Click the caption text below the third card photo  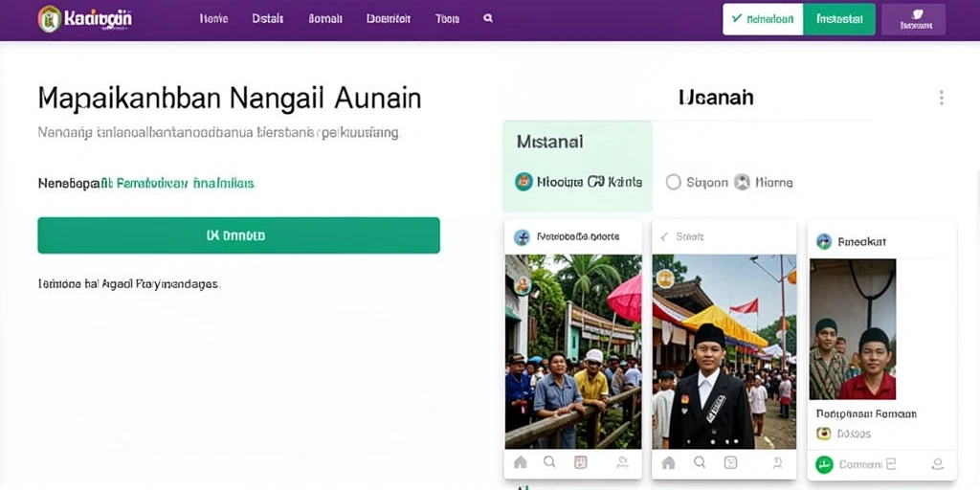coord(866,413)
